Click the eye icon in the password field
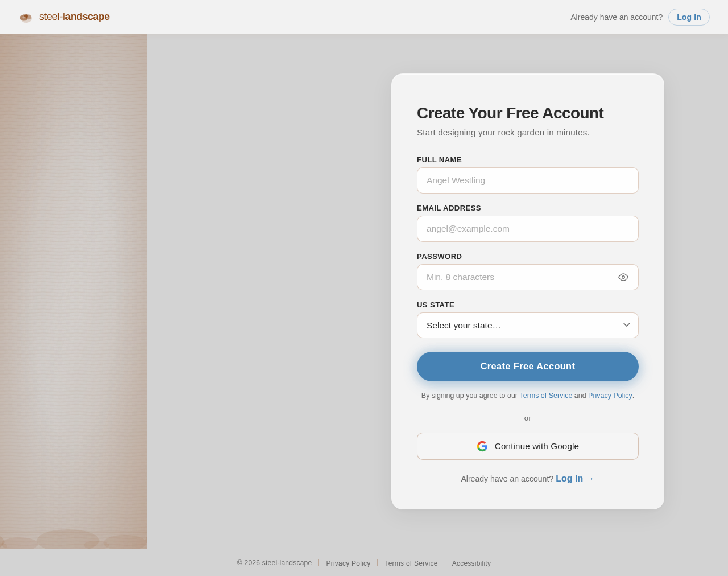Screen dimensions: 728x576 (x=623, y=276)
